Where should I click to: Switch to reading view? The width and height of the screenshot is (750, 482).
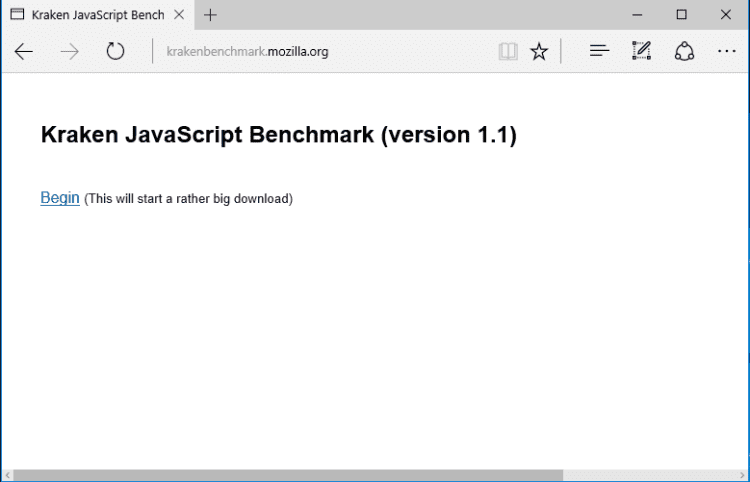[x=508, y=52]
